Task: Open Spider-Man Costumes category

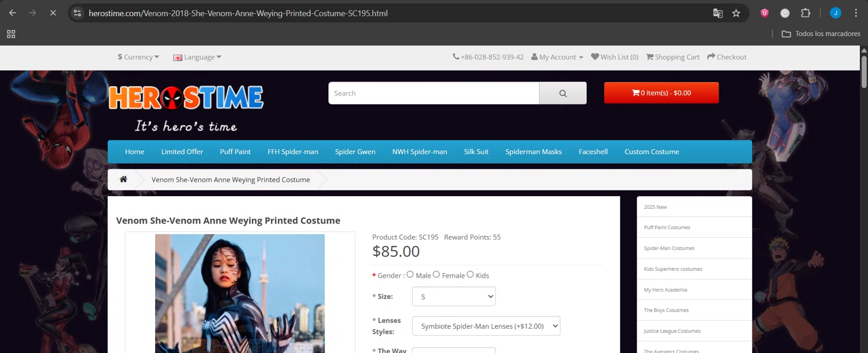Action: [x=694, y=248]
